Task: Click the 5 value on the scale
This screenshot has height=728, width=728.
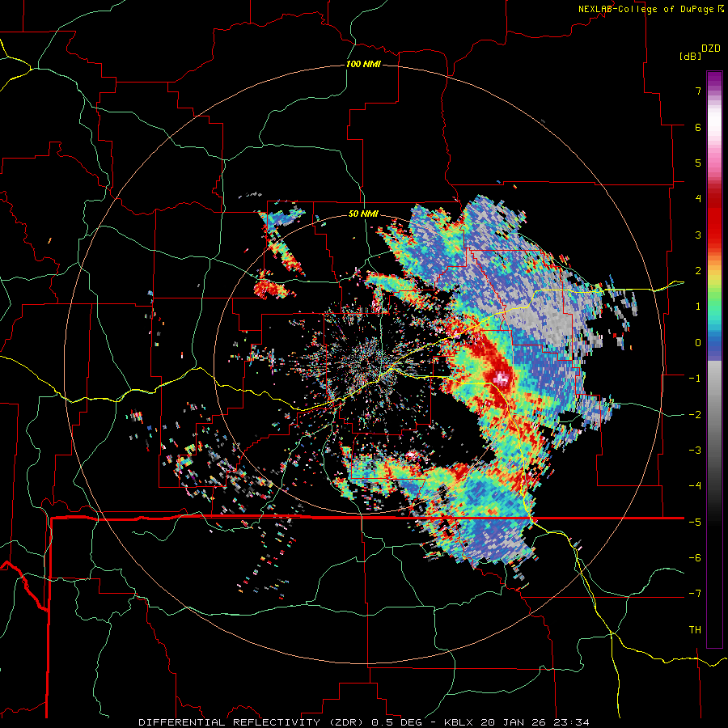Action: point(698,163)
